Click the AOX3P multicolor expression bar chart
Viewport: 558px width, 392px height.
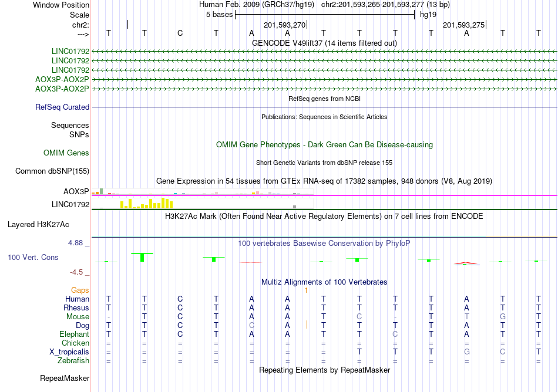(x=202, y=192)
